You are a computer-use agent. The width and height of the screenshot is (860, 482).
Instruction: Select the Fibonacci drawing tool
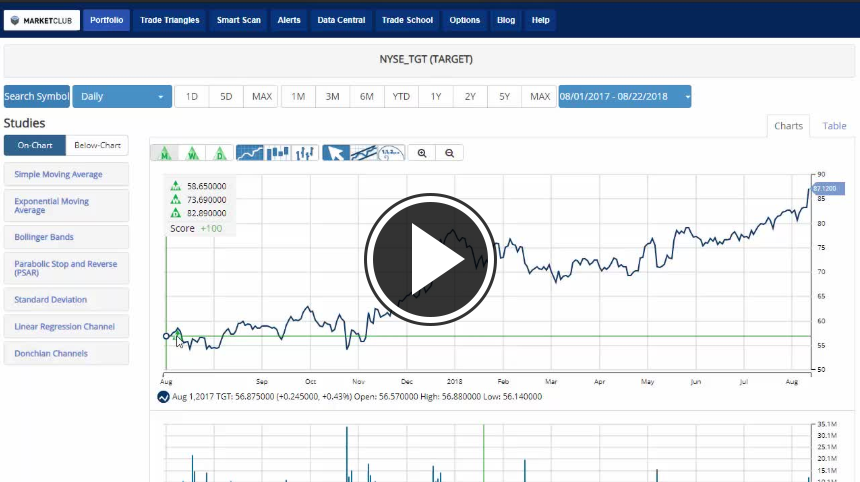coord(391,153)
